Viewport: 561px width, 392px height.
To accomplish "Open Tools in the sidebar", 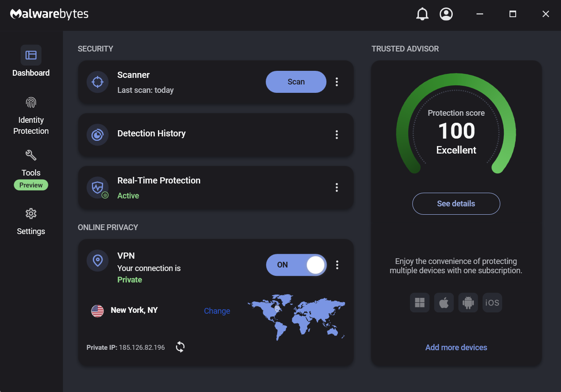I will point(31,163).
